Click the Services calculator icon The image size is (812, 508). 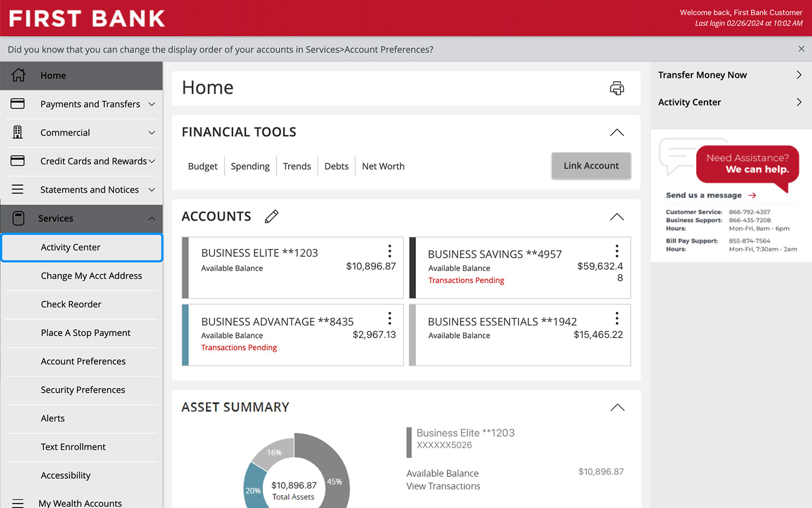[18, 218]
